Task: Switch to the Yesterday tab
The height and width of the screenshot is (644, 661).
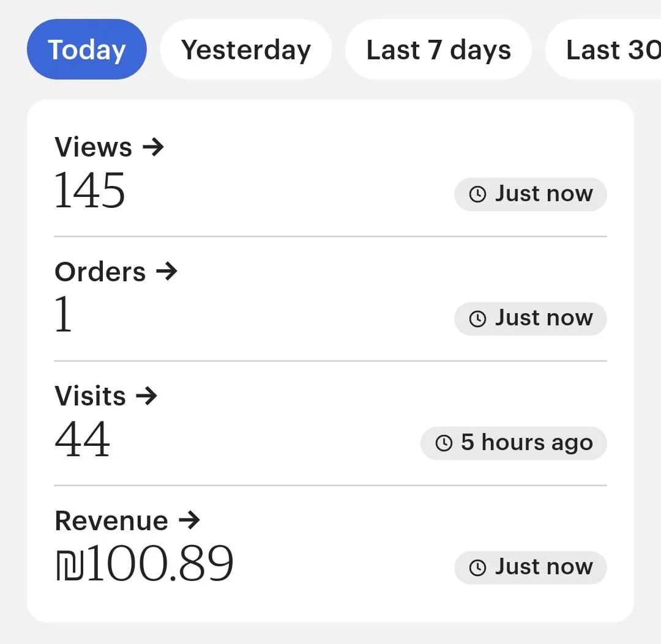Action: click(246, 50)
